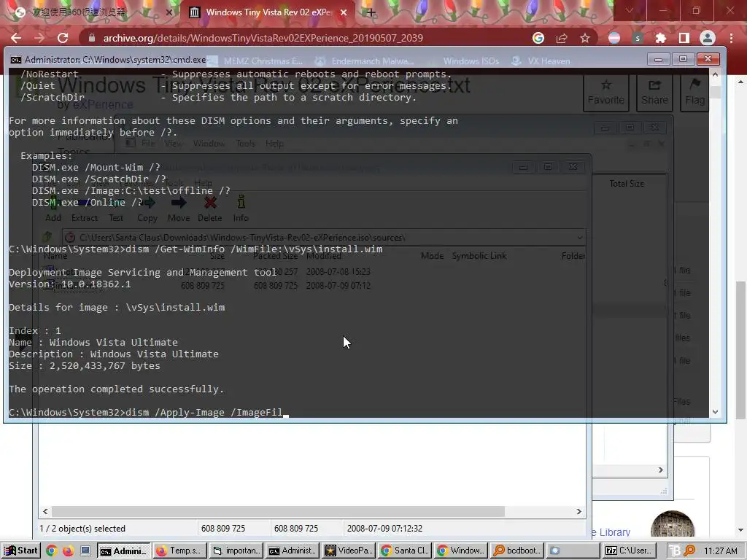The width and height of the screenshot is (747, 560).
Task: Click the Google icon in address bar
Action: pyautogui.click(x=538, y=38)
